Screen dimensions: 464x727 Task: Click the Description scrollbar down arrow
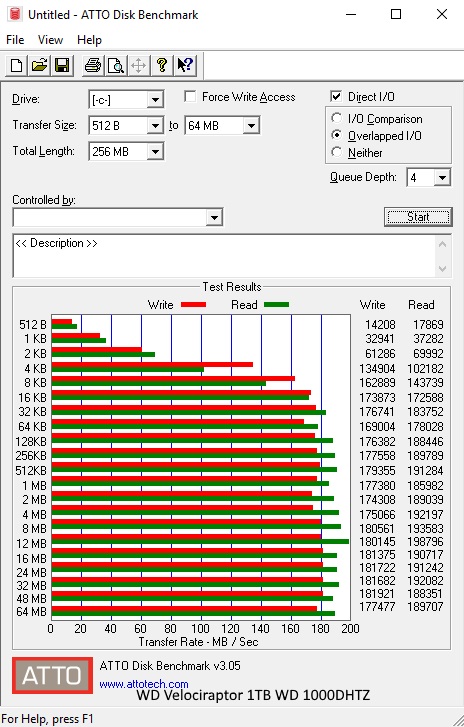click(443, 268)
